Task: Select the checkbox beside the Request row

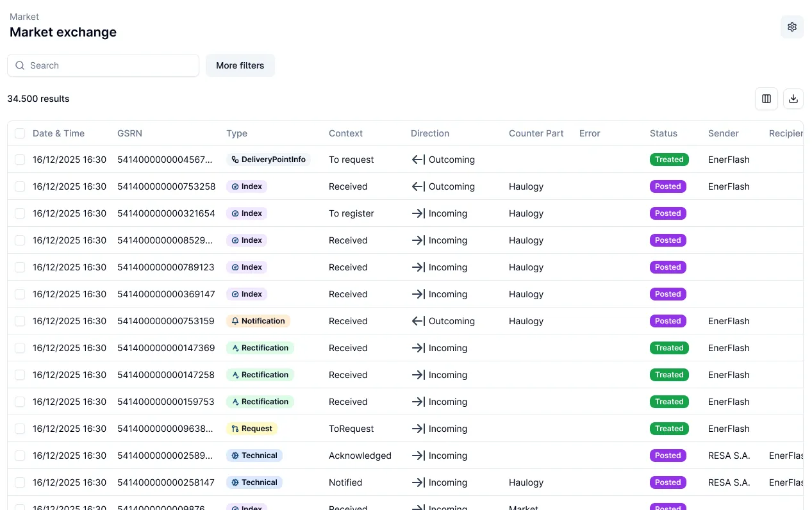Action: [x=20, y=429]
